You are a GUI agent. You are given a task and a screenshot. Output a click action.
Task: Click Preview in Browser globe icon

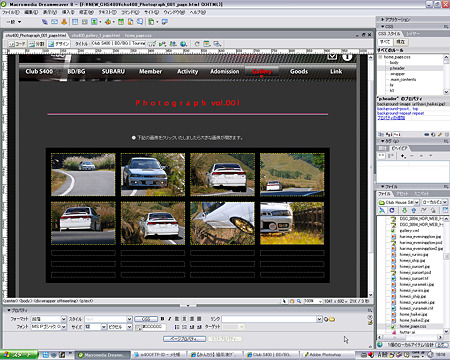point(183,44)
